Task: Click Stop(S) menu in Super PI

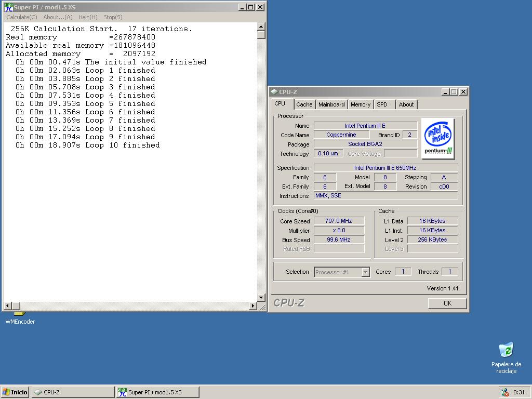Action: [x=113, y=17]
